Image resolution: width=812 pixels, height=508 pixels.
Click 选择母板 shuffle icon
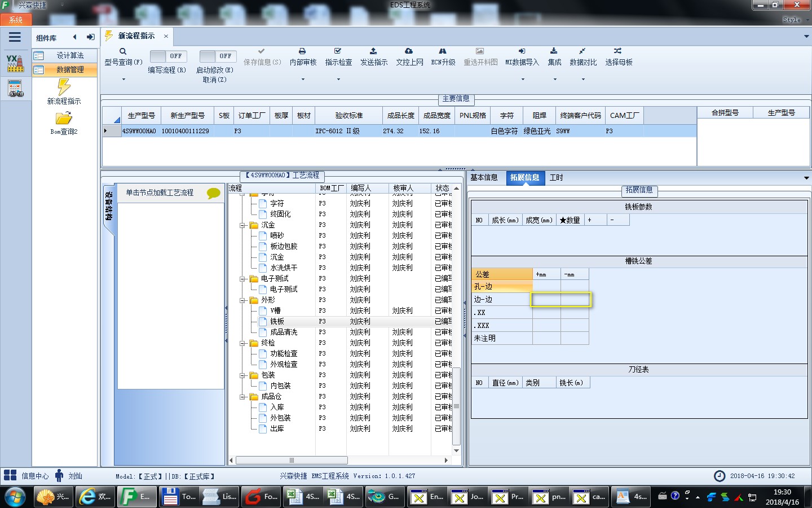click(x=618, y=51)
